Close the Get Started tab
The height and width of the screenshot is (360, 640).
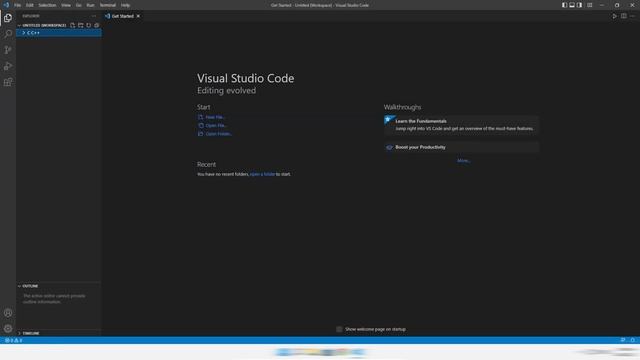pos(138,16)
